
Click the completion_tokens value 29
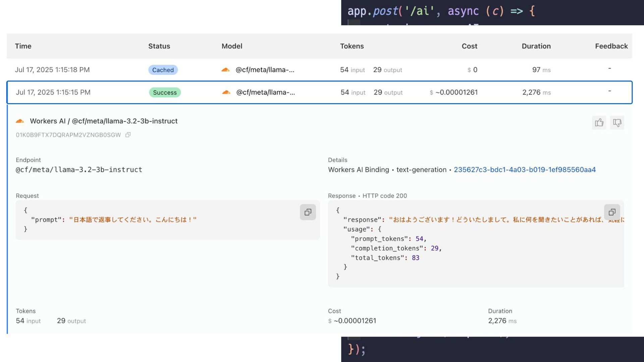[435, 248]
